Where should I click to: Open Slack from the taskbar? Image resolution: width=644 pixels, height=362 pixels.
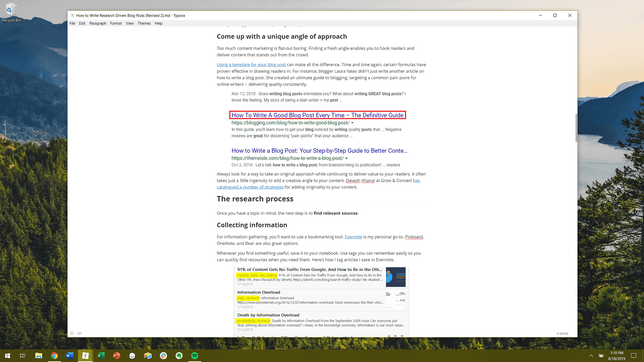[163, 356]
